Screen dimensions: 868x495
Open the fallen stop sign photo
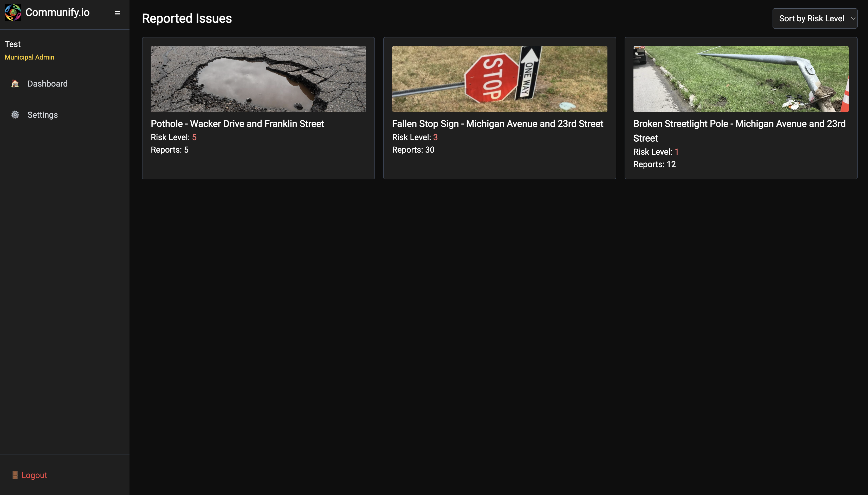coord(500,79)
